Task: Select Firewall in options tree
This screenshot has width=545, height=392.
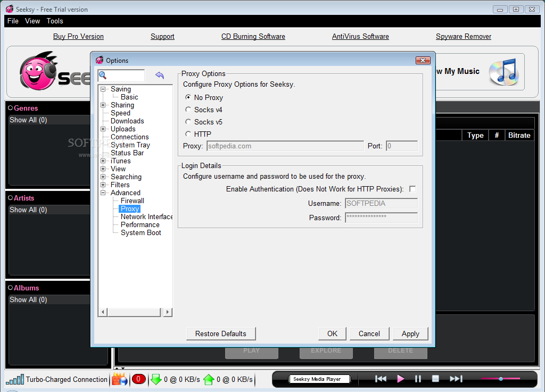Action: coord(133,201)
